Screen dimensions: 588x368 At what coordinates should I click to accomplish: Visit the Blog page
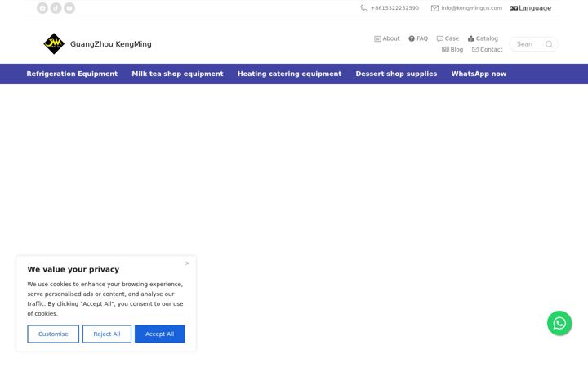click(452, 49)
